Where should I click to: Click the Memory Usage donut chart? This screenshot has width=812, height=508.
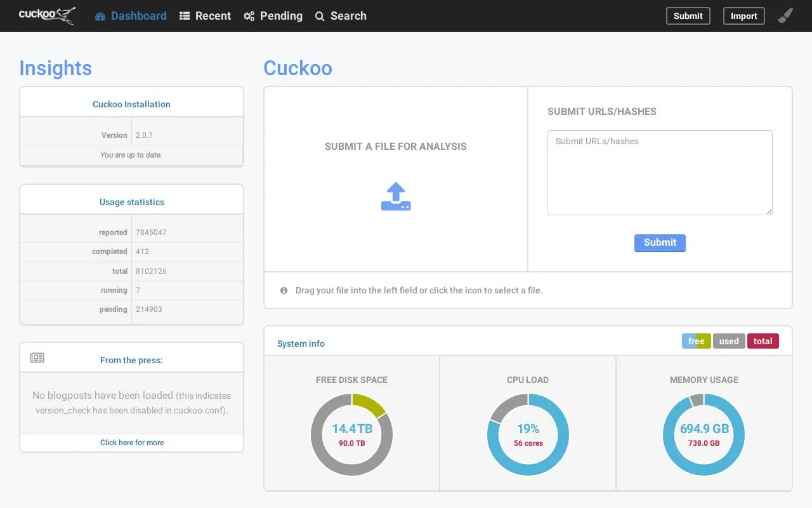point(704,435)
